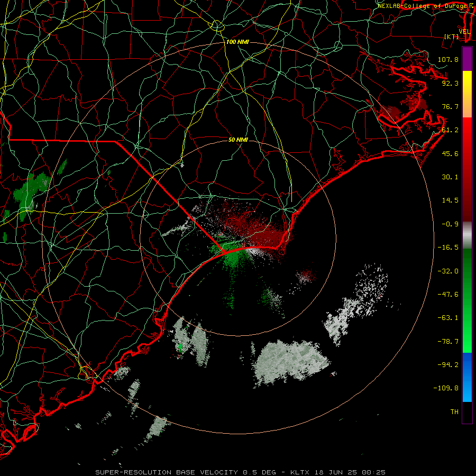The height and width of the screenshot is (476, 476).
Task: Click the 61.2 velocity scale value
Action: 450,130
